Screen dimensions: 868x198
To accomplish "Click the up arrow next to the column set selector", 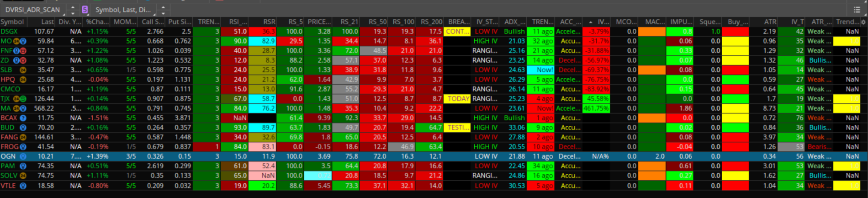I will tap(163, 7).
